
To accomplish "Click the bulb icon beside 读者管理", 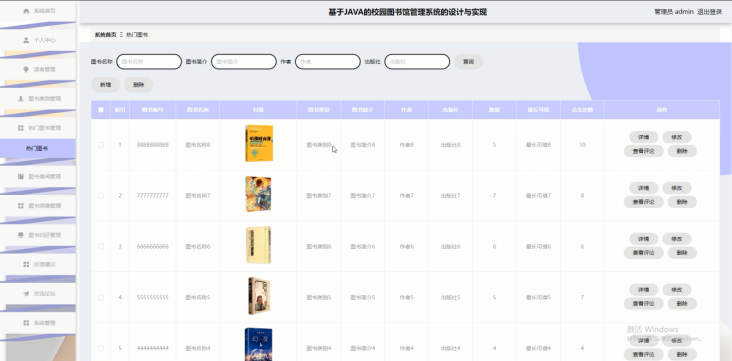I will 26,69.
